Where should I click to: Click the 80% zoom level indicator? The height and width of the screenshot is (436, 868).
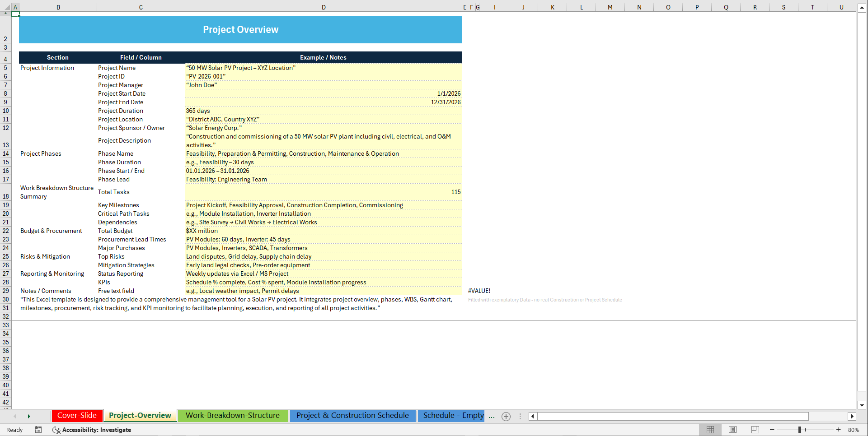point(854,430)
